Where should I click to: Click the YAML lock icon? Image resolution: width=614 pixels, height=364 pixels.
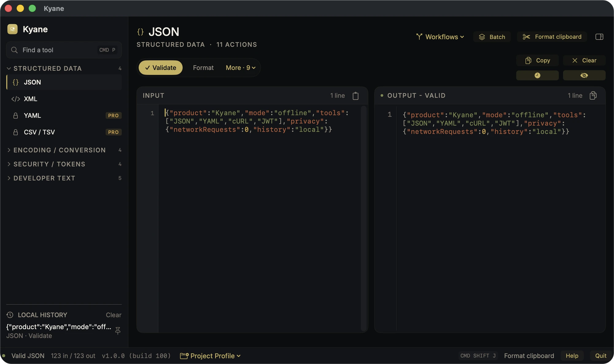coord(16,115)
